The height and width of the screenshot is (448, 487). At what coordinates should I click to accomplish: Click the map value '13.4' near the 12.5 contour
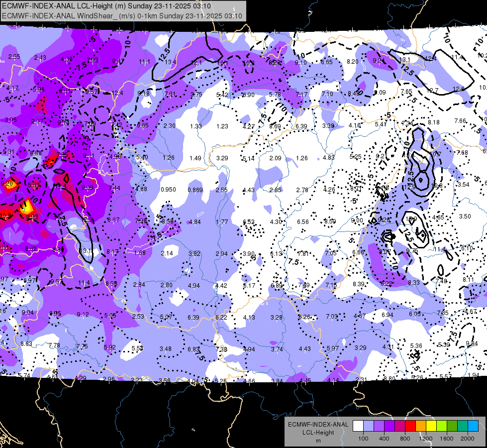171,63
